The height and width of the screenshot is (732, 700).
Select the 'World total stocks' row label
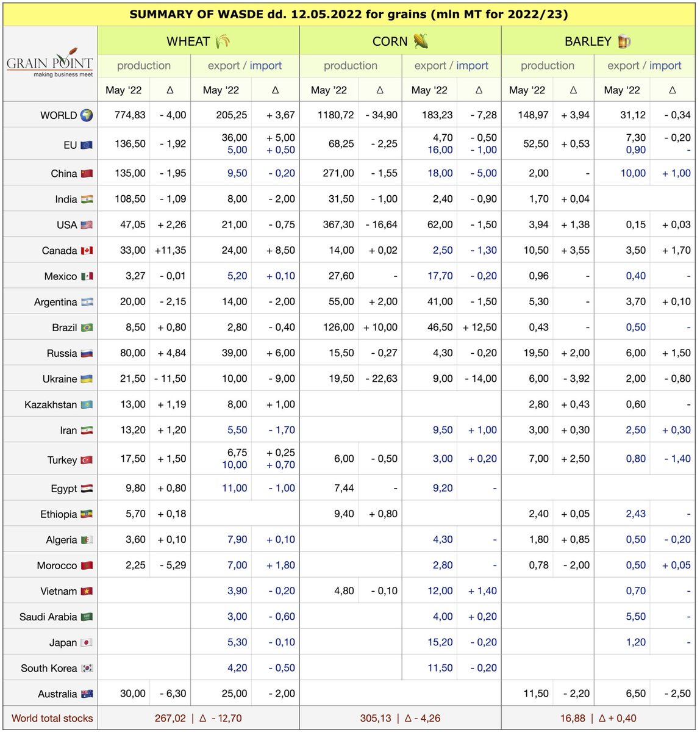52,718
